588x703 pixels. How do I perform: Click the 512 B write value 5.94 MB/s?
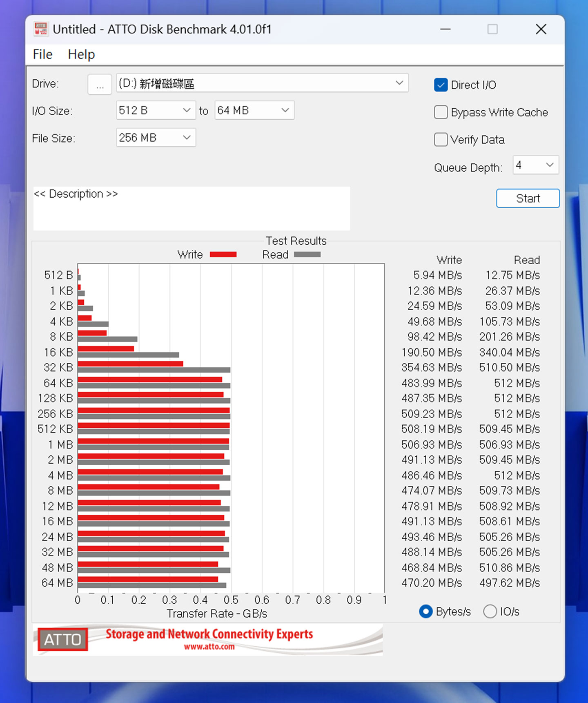pos(437,275)
